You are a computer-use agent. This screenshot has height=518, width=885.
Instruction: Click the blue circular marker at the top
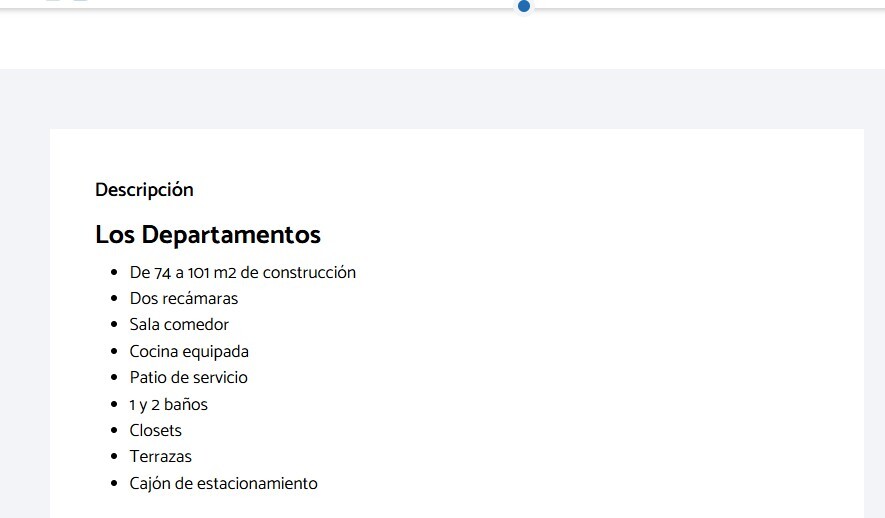coord(523,5)
